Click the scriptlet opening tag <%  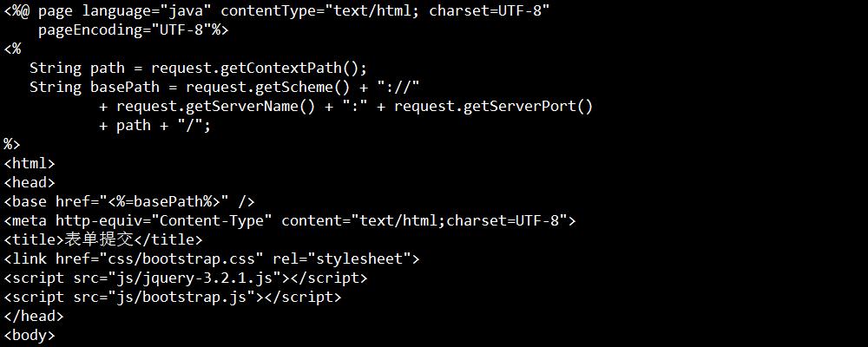click(12, 49)
